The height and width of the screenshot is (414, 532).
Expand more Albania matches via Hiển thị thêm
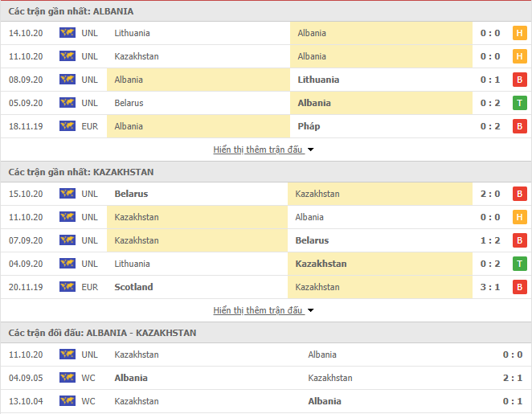(257, 150)
